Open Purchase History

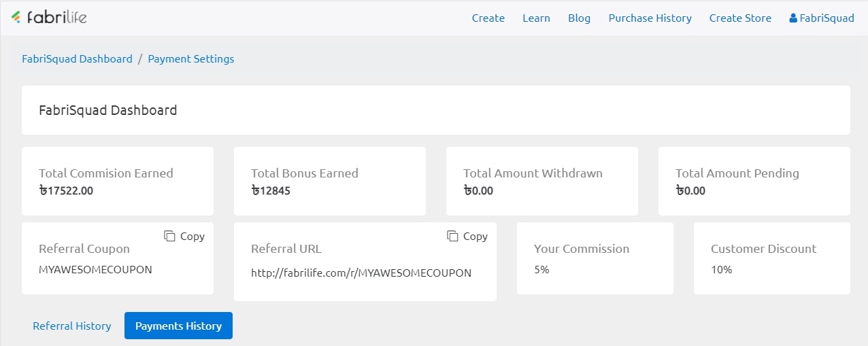[650, 18]
